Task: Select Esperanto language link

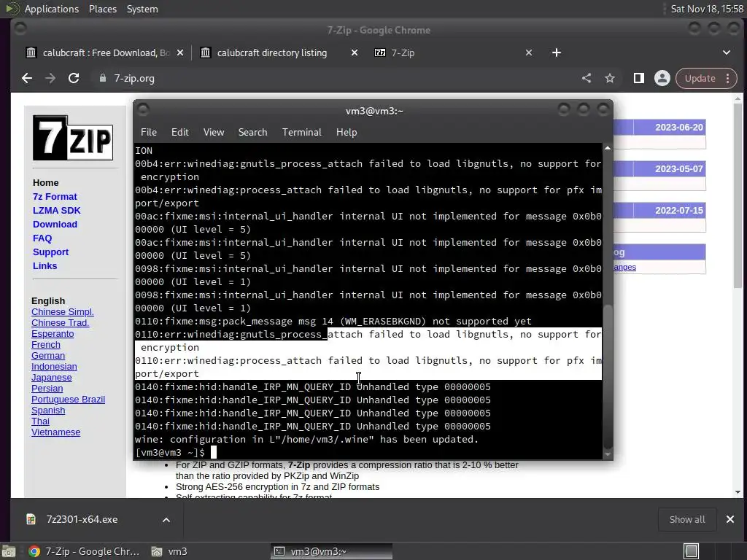Action: (x=53, y=333)
